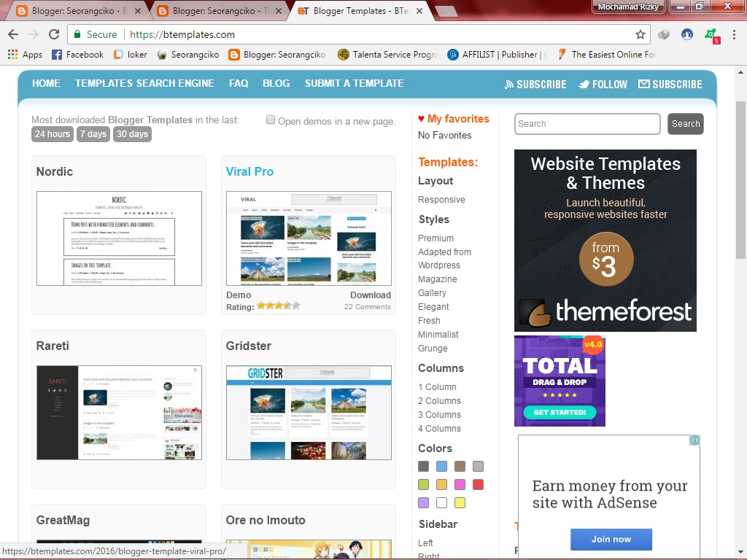This screenshot has height=560, width=747.
Task: Go back with the browser back arrow
Action: point(13,34)
